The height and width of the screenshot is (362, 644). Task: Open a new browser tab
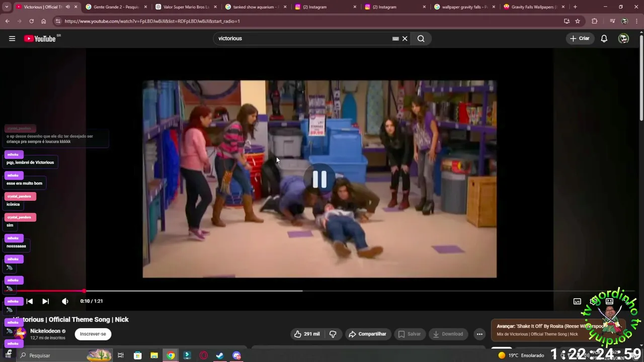point(575,7)
